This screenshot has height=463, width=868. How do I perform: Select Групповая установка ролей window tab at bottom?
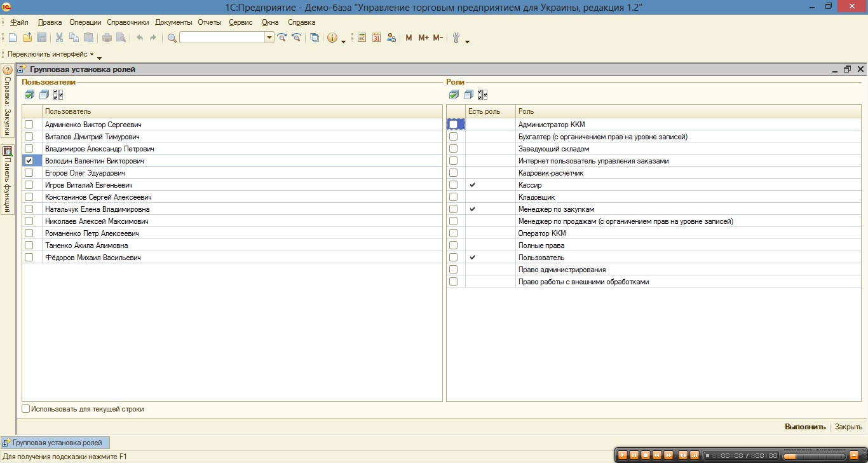tap(56, 443)
